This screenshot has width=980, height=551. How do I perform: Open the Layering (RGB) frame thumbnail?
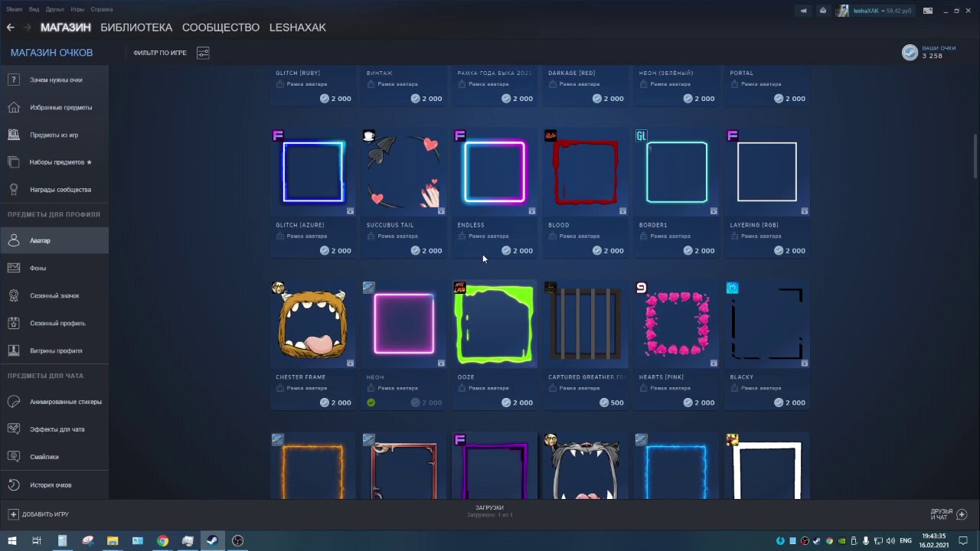click(767, 171)
